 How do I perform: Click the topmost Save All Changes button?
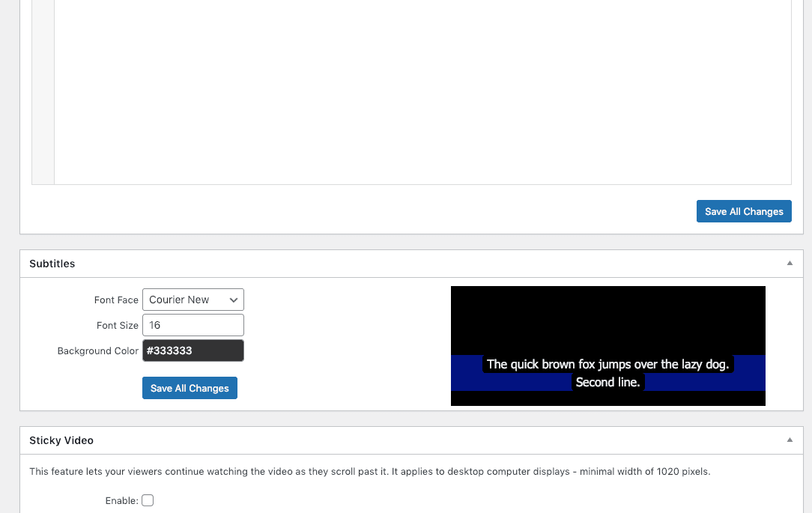tap(744, 211)
